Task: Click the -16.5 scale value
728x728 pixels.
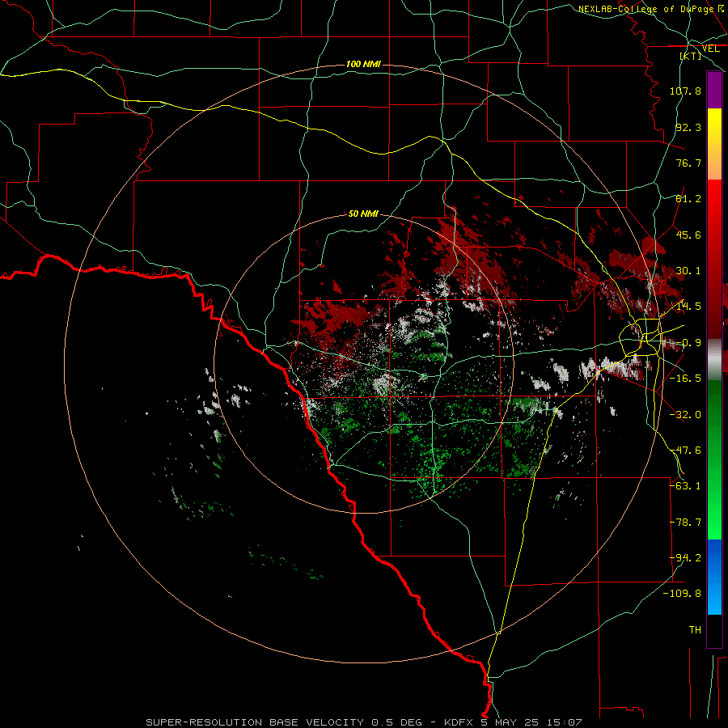Action: click(x=685, y=379)
